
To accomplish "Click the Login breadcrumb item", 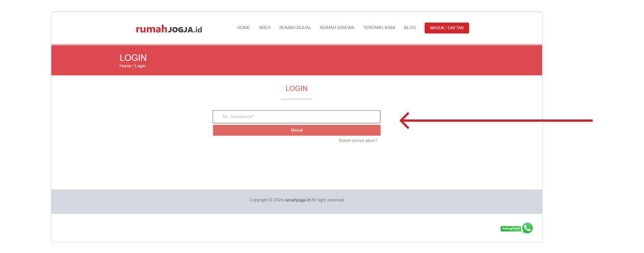I will click(140, 66).
